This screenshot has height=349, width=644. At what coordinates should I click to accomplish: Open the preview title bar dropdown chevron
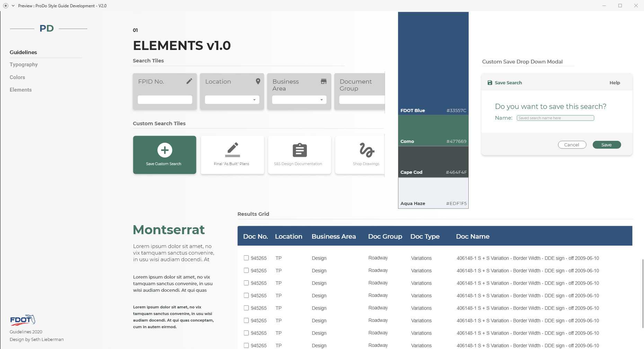[x=13, y=6]
